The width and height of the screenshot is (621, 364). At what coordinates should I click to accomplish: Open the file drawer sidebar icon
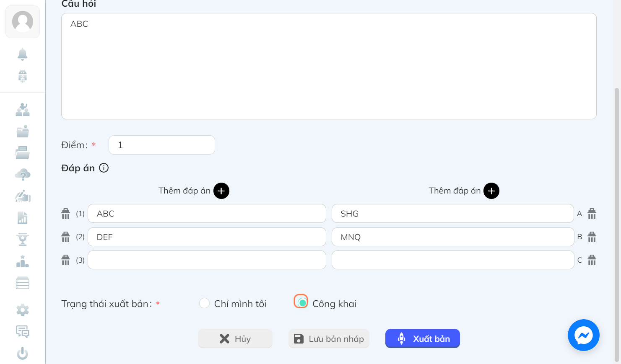click(x=23, y=153)
